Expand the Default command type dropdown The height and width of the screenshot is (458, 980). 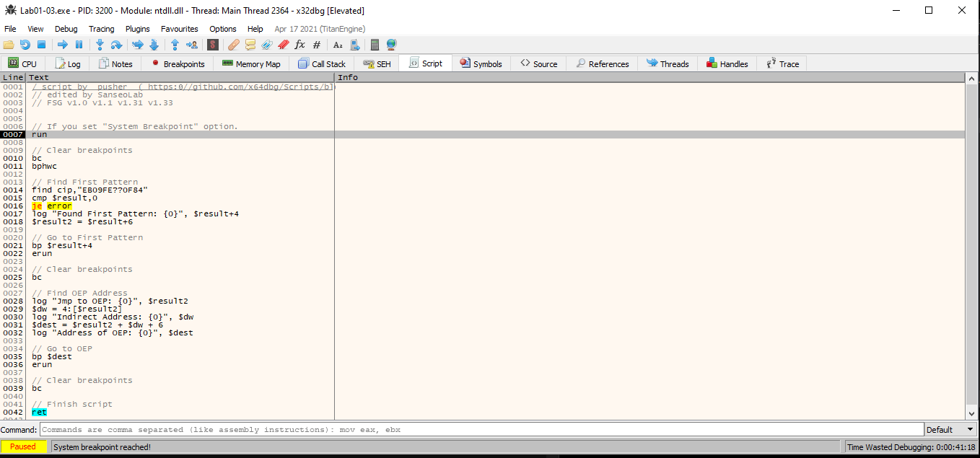pyautogui.click(x=950, y=430)
